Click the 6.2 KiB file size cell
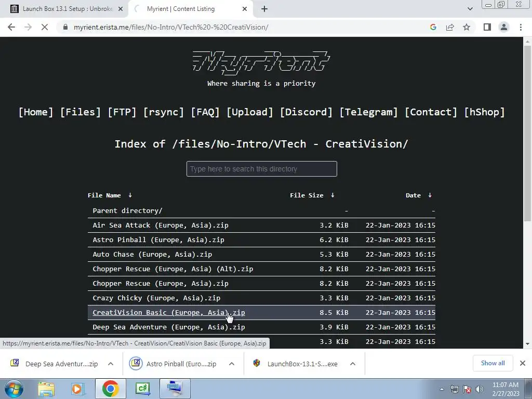The width and height of the screenshot is (532, 399). tap(334, 240)
